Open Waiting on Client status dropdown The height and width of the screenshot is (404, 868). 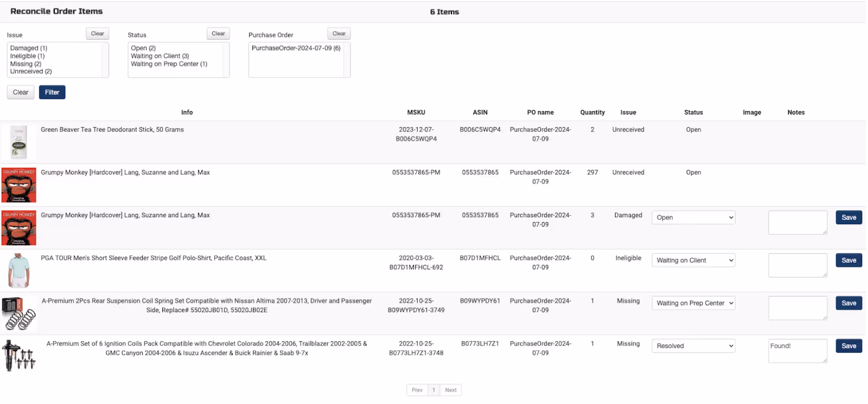[693, 260]
